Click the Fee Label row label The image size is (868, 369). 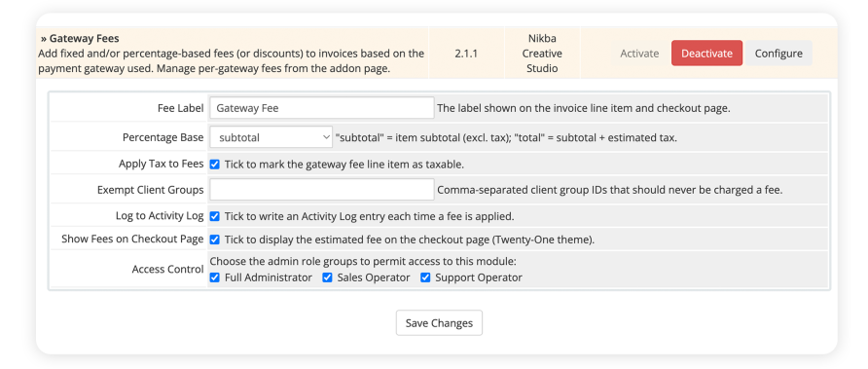181,109
